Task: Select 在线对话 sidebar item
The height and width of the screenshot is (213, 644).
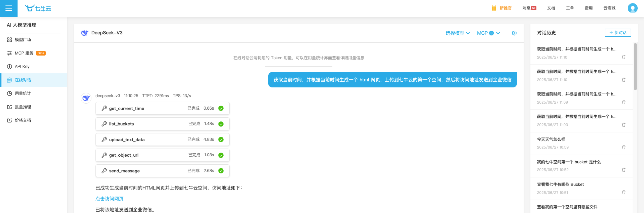Action: coord(34,80)
